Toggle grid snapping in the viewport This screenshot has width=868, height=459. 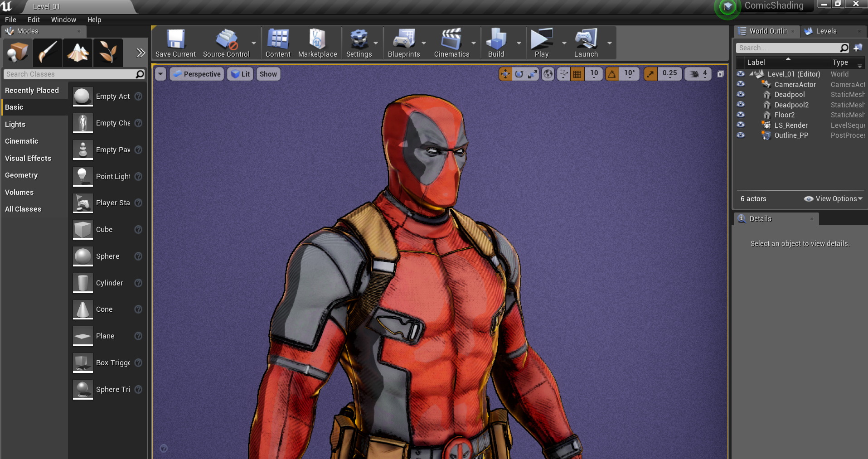pos(577,74)
